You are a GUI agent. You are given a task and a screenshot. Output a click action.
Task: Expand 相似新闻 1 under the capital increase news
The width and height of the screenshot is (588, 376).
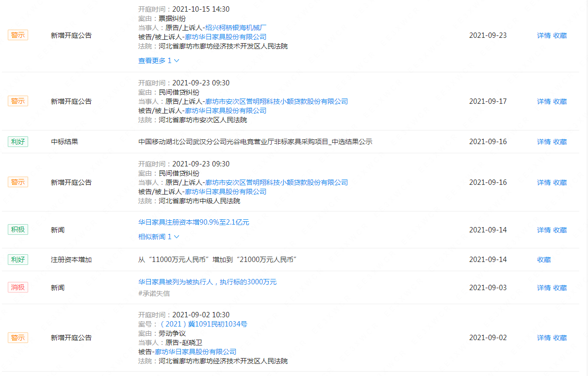(159, 237)
